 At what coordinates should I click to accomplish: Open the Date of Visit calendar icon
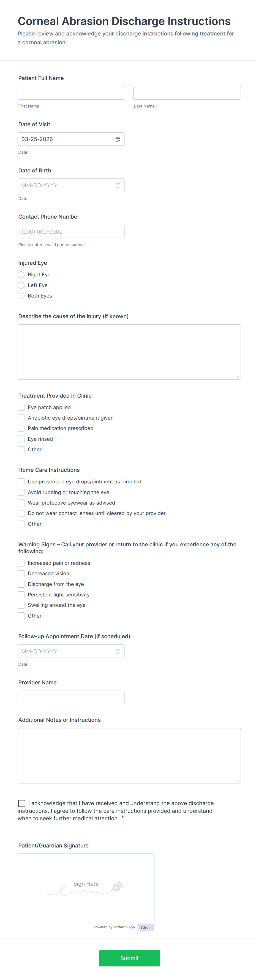point(118,139)
